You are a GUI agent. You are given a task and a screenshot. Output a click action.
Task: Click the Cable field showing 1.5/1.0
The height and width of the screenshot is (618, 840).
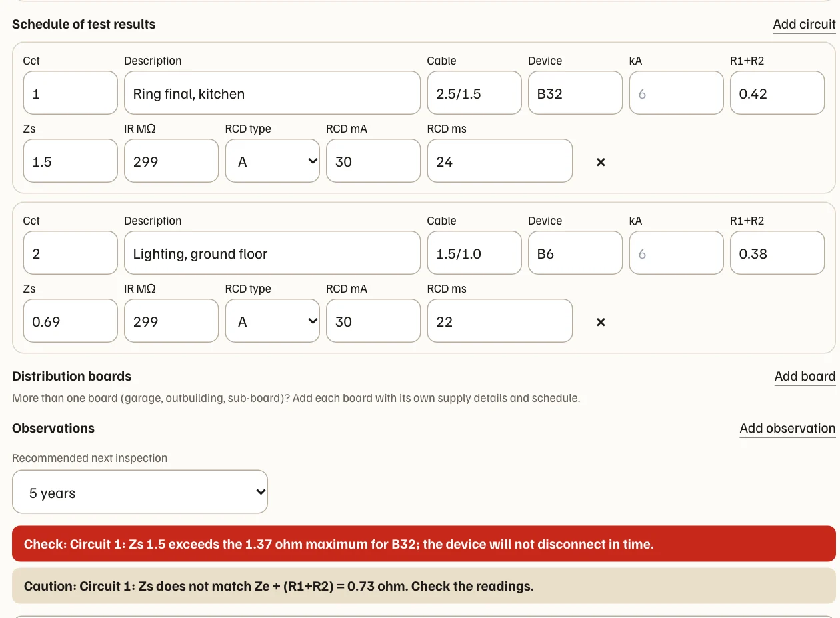point(475,253)
